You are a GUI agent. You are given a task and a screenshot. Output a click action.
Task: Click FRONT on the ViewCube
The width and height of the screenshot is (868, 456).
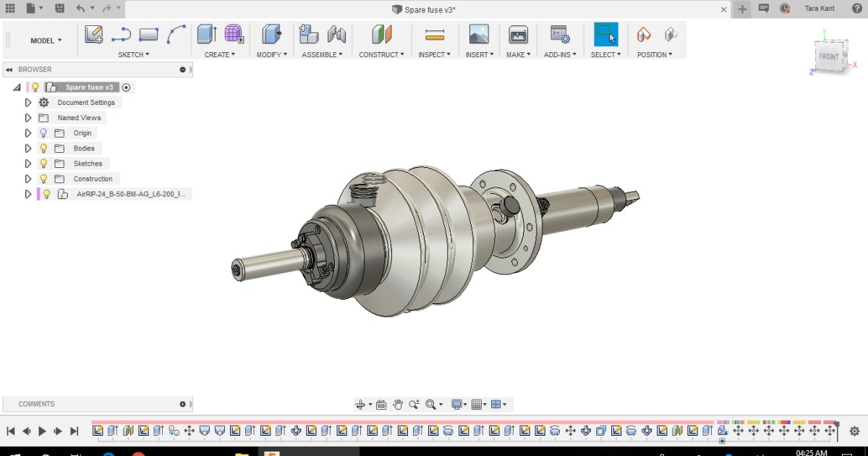pos(827,56)
